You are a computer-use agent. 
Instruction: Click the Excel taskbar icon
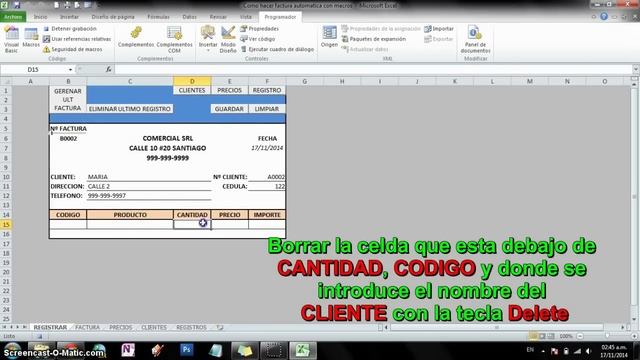pyautogui.click(x=302, y=350)
